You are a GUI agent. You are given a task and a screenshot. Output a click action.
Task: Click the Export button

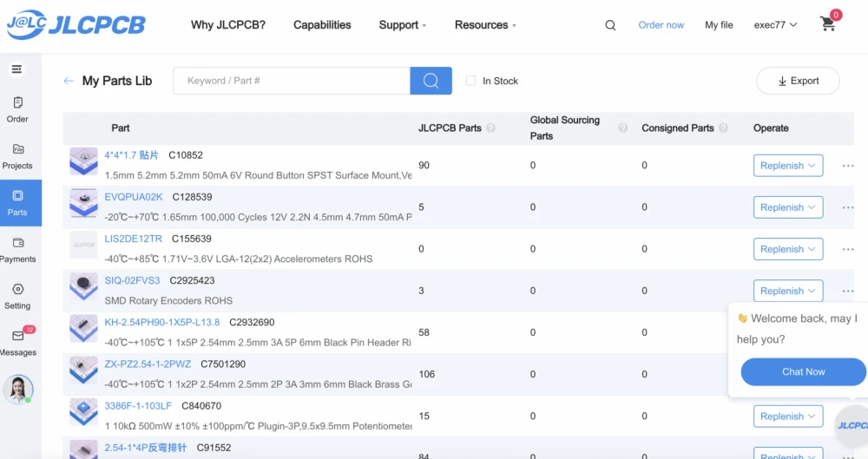798,81
